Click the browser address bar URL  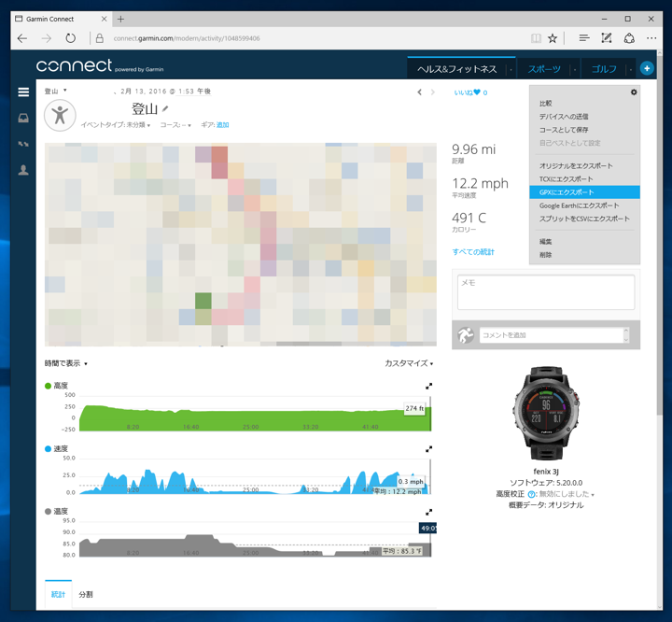(187, 38)
